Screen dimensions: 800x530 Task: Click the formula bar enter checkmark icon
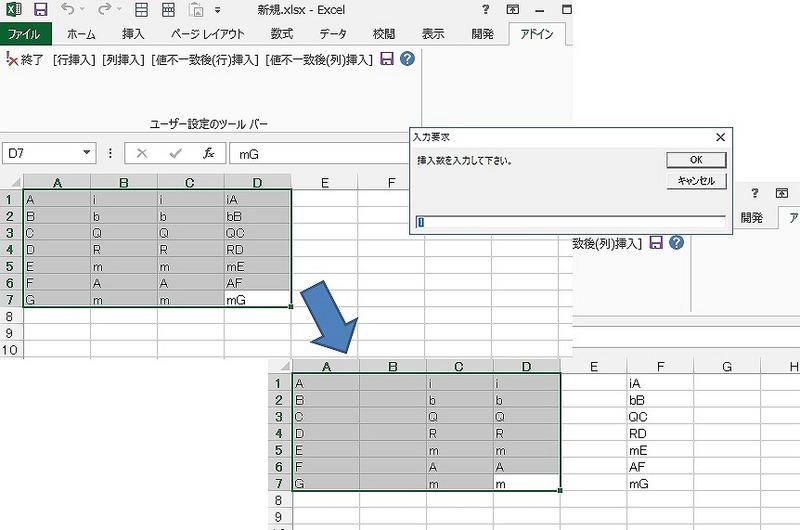pos(176,153)
